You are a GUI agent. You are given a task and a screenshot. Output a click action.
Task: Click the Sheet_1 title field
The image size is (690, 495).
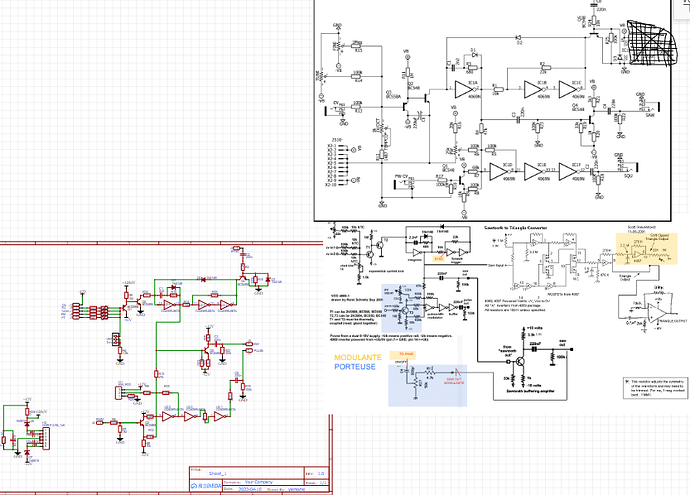[x=217, y=473]
